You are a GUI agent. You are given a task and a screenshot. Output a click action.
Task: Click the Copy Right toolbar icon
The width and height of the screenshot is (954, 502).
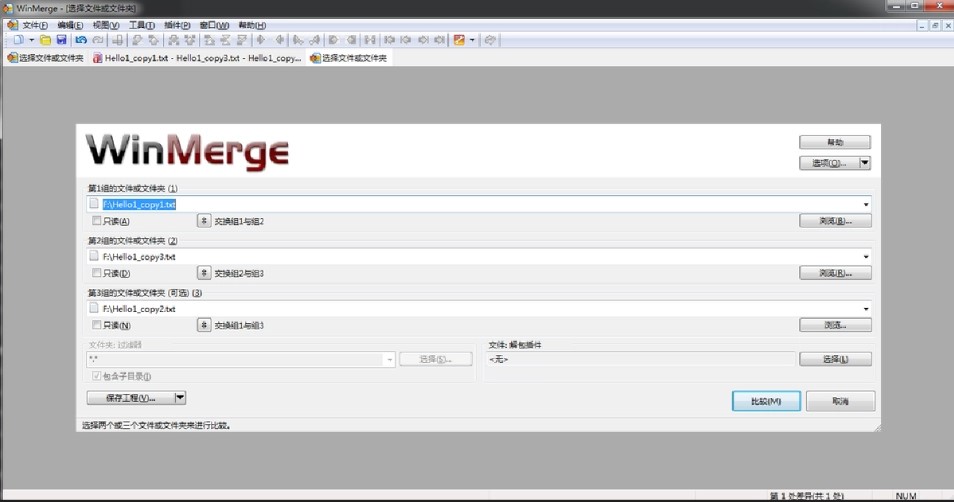tap(261, 40)
